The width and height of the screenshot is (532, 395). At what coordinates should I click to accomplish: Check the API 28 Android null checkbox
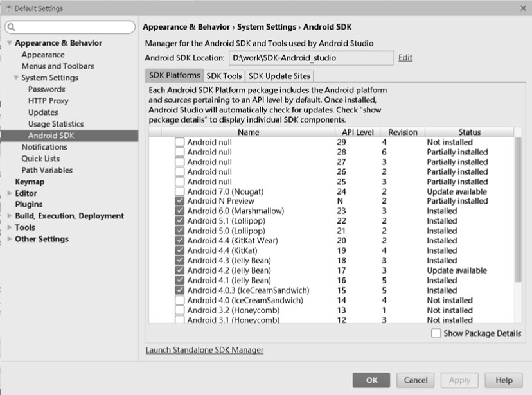point(179,152)
